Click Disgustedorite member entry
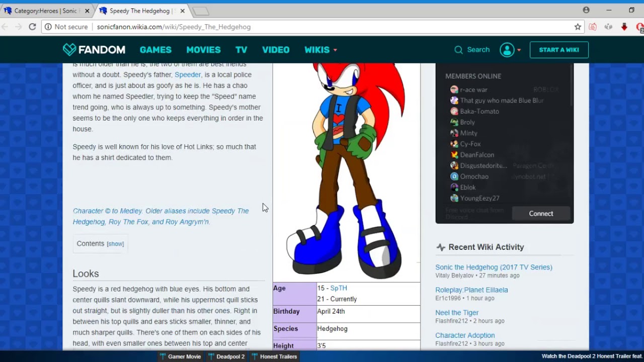 [484, 166]
